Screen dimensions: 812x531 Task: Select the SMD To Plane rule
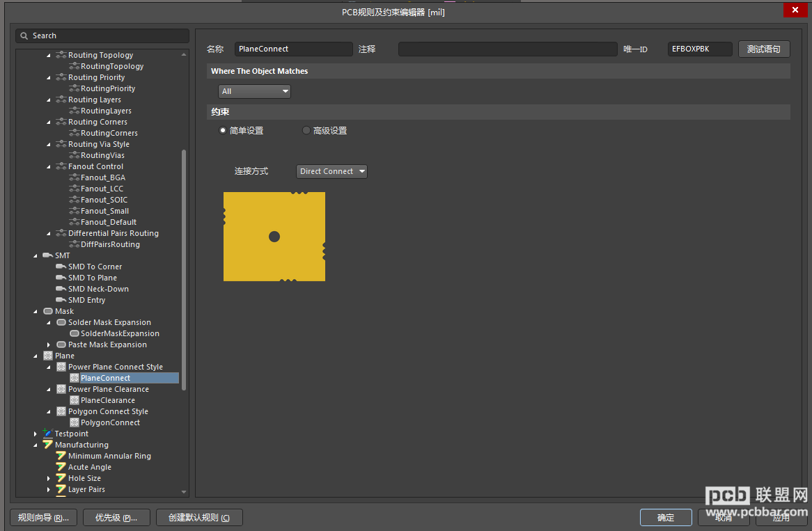point(93,278)
